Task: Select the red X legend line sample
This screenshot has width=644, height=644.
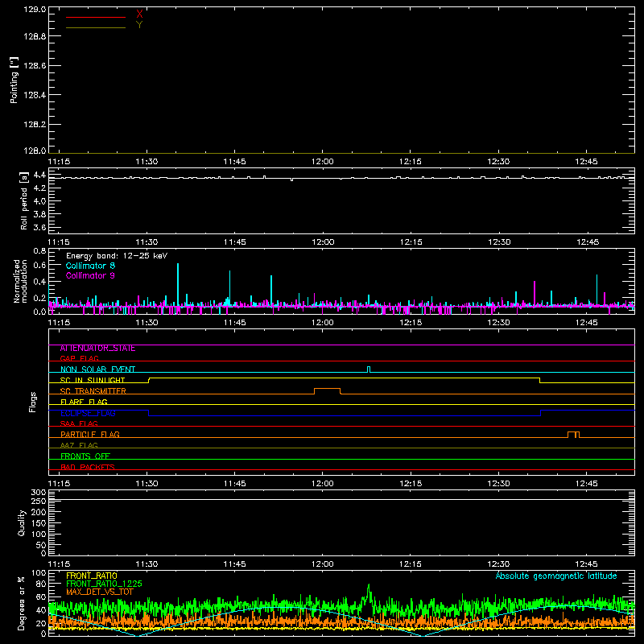Action: pos(96,17)
